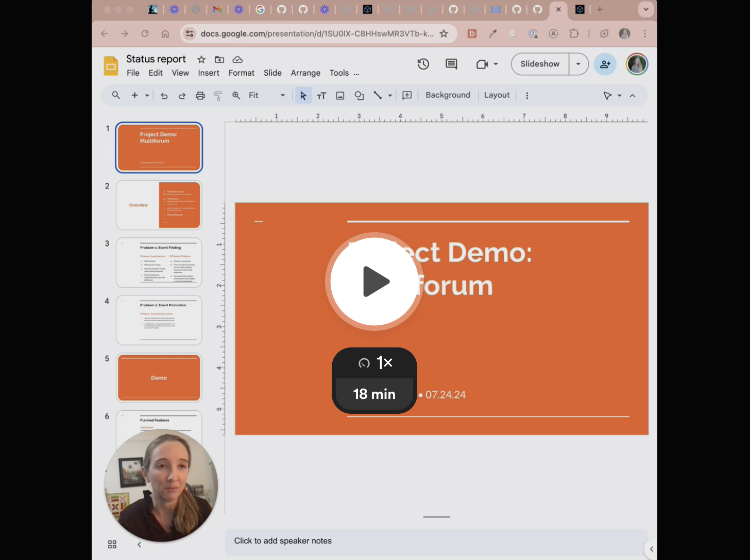
Task: Click the Print icon
Action: point(200,95)
